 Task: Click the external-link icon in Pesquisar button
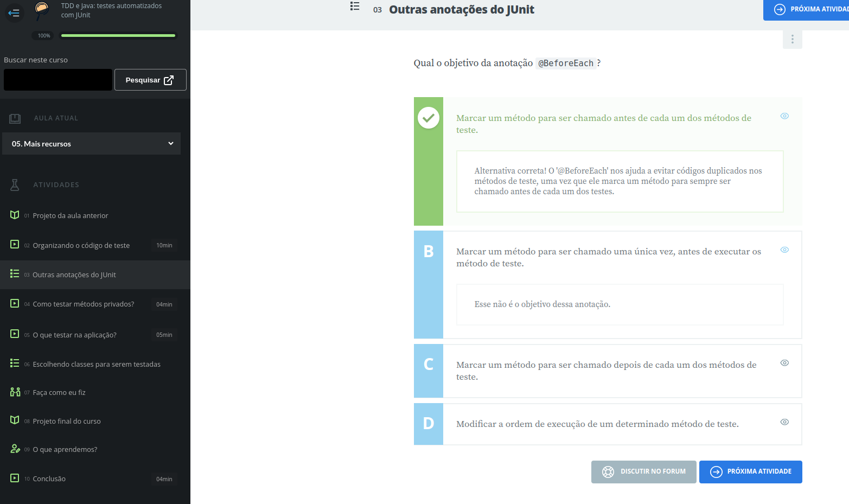(x=169, y=80)
